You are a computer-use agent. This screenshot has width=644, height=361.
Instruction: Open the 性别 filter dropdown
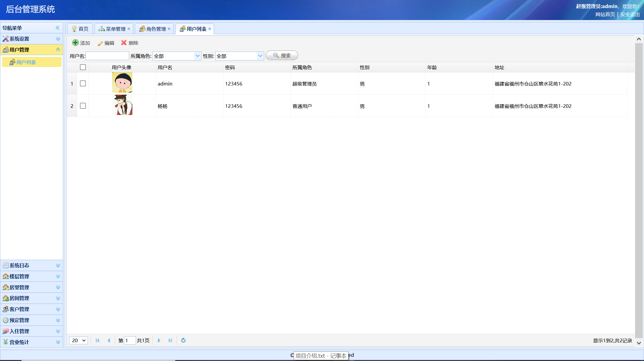click(x=260, y=56)
